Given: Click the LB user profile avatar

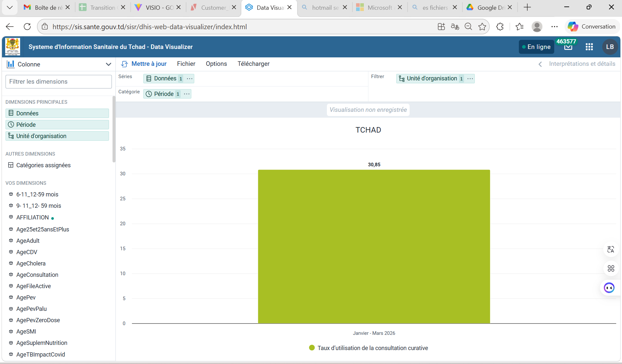Looking at the screenshot, I should coord(610,47).
